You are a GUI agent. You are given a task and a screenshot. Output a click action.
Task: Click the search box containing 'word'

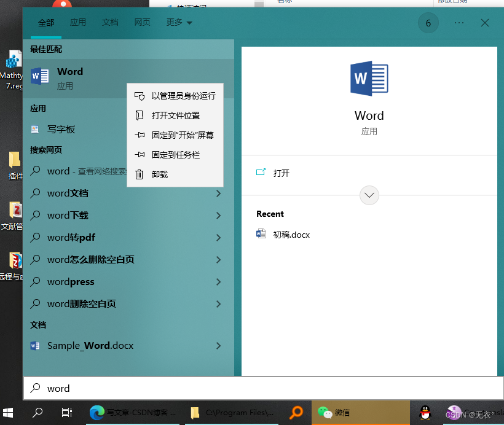coord(263,388)
